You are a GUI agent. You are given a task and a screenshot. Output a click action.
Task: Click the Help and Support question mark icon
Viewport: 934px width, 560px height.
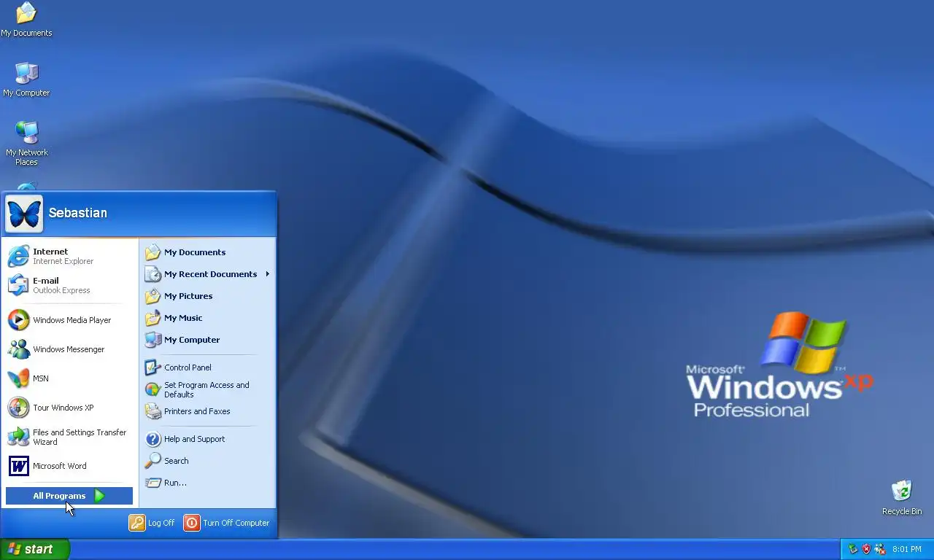[x=153, y=439]
